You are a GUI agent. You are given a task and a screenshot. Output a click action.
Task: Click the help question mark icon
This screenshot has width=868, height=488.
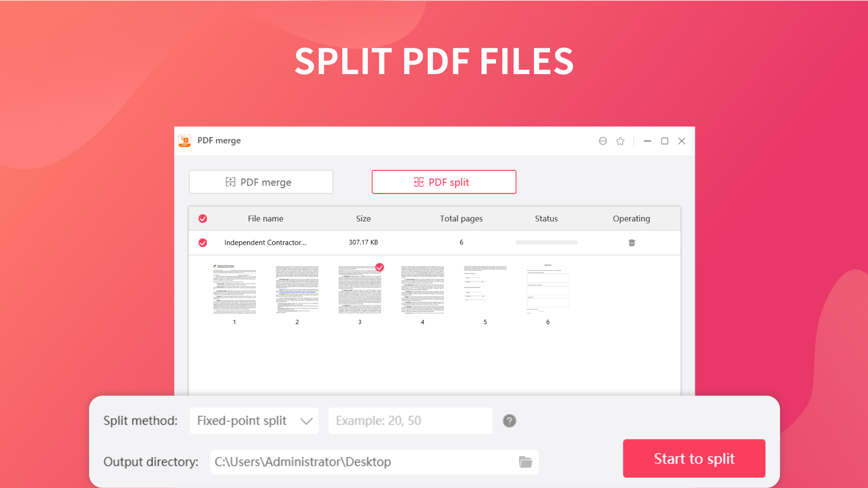(x=509, y=421)
